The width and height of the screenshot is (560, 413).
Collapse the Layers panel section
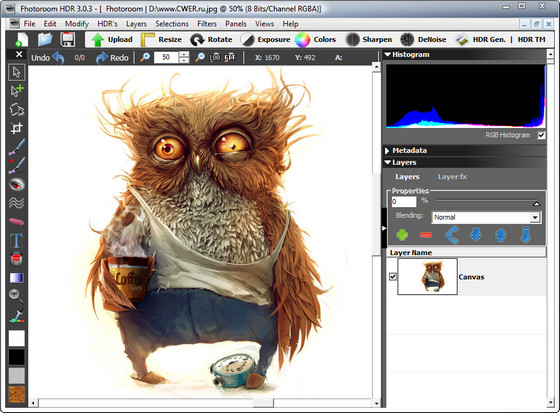(388, 163)
